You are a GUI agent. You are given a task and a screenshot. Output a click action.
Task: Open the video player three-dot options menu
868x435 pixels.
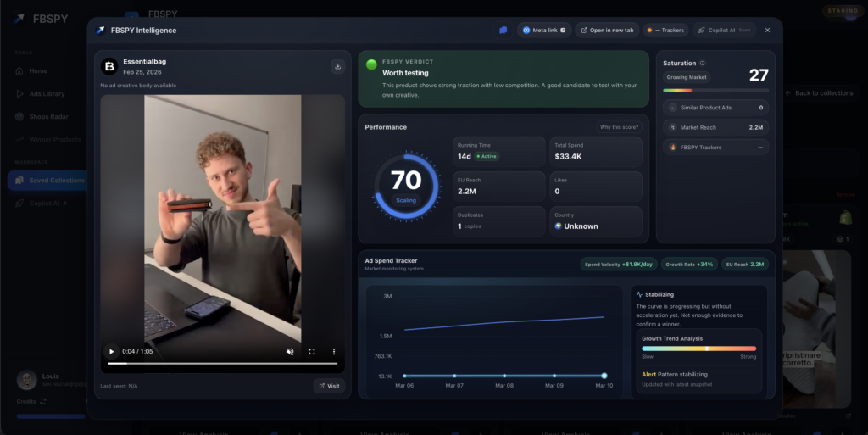(334, 351)
